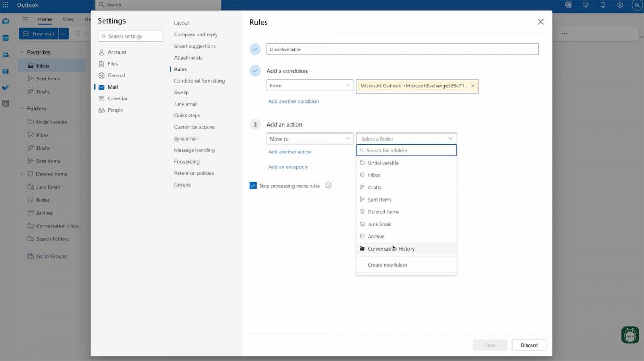Open the From condition dropdown
The image size is (644, 361).
pos(310,85)
